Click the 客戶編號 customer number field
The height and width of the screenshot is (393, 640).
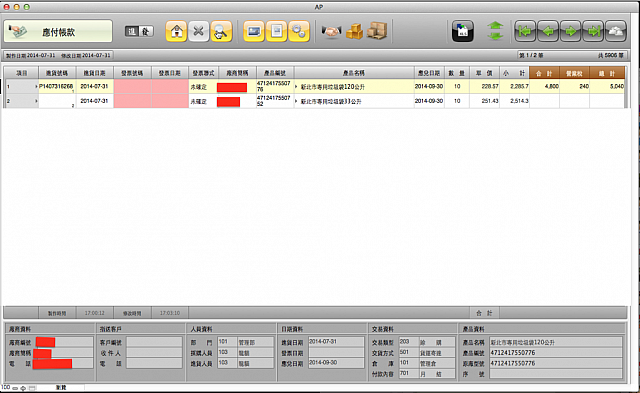tap(154, 342)
